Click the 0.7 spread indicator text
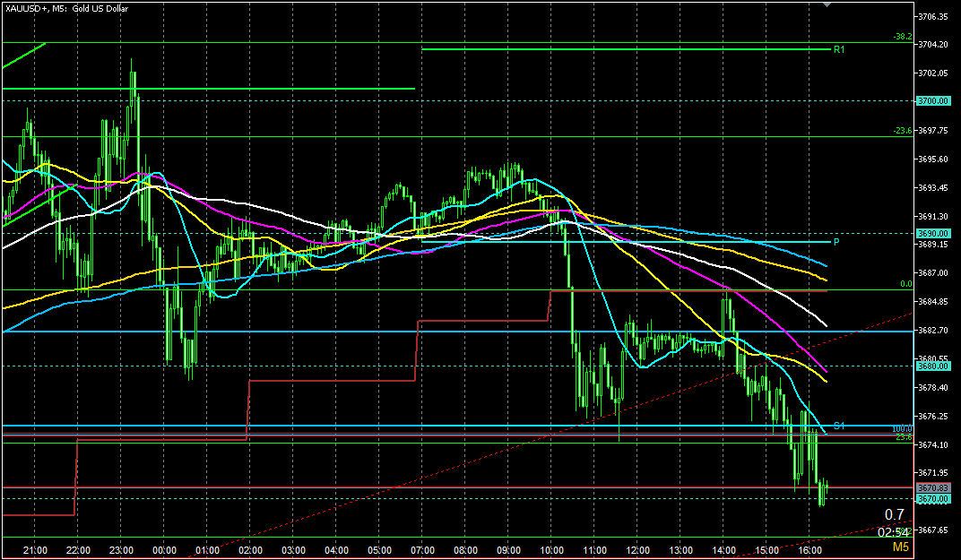961x560 pixels. click(894, 515)
